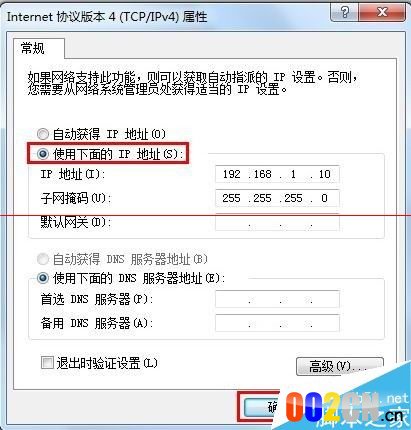Select 自动获得 DNS 服务器地址 radio option
411x430 pixels.
click(x=43, y=259)
